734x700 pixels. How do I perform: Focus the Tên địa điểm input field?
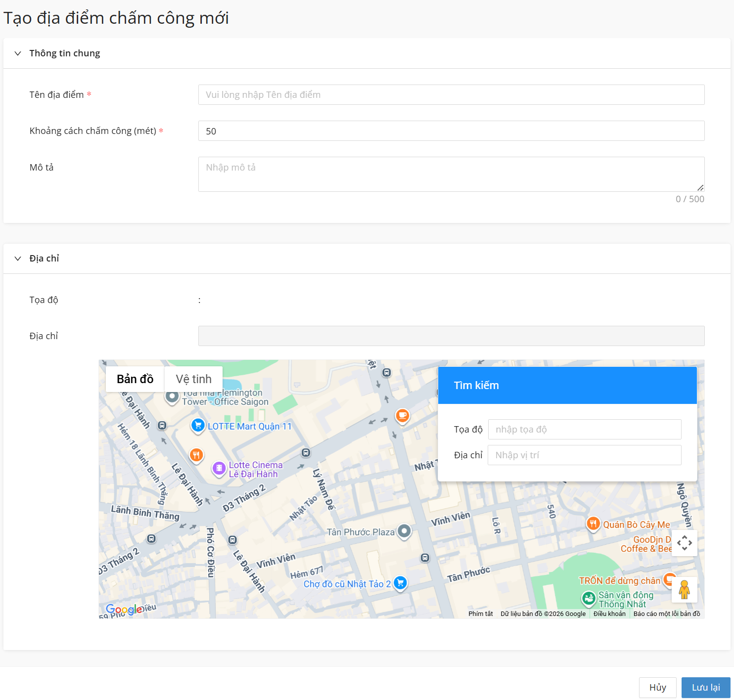(451, 95)
